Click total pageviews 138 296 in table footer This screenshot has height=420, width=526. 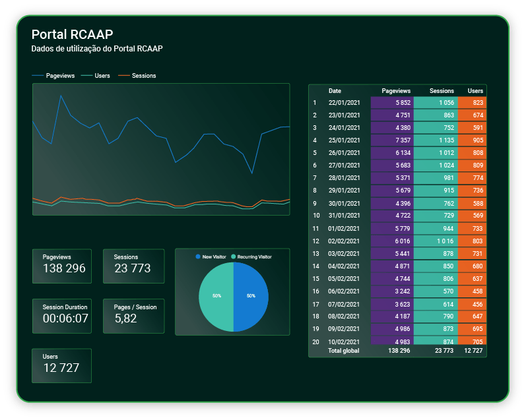(399, 351)
